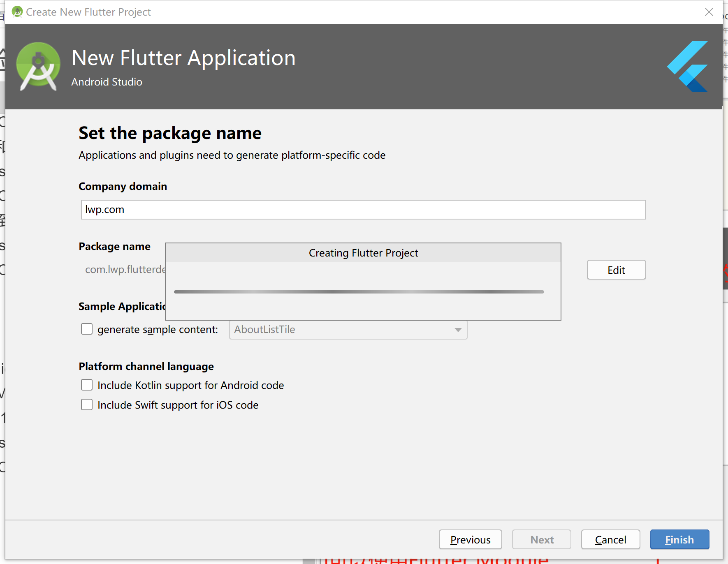Click the Flutter logo in header
Screen dimensions: 728x564
click(x=687, y=67)
